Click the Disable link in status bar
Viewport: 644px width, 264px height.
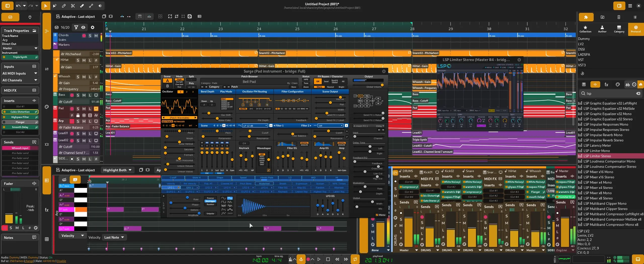tap(61, 261)
